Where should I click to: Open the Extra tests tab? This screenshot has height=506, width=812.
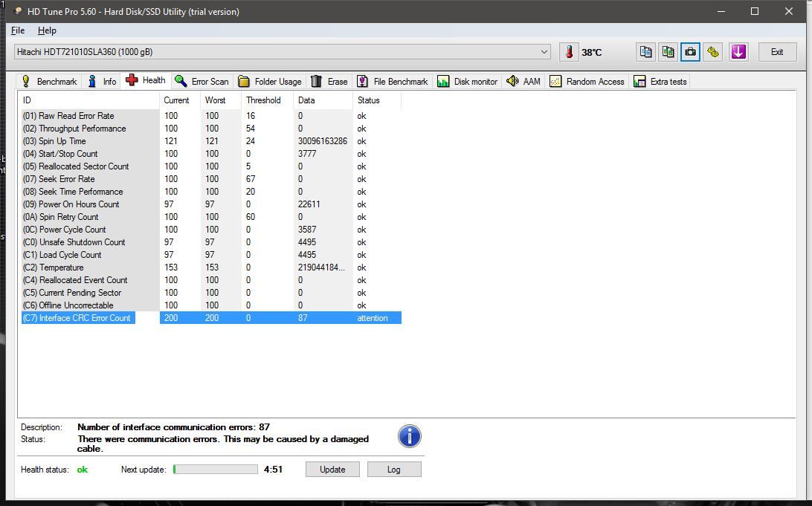coord(660,81)
